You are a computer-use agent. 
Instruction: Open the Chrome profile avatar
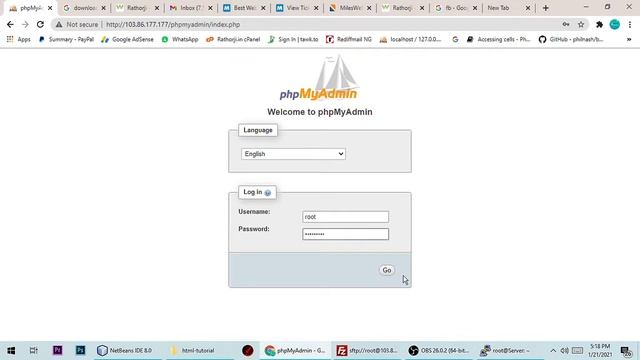[615, 24]
